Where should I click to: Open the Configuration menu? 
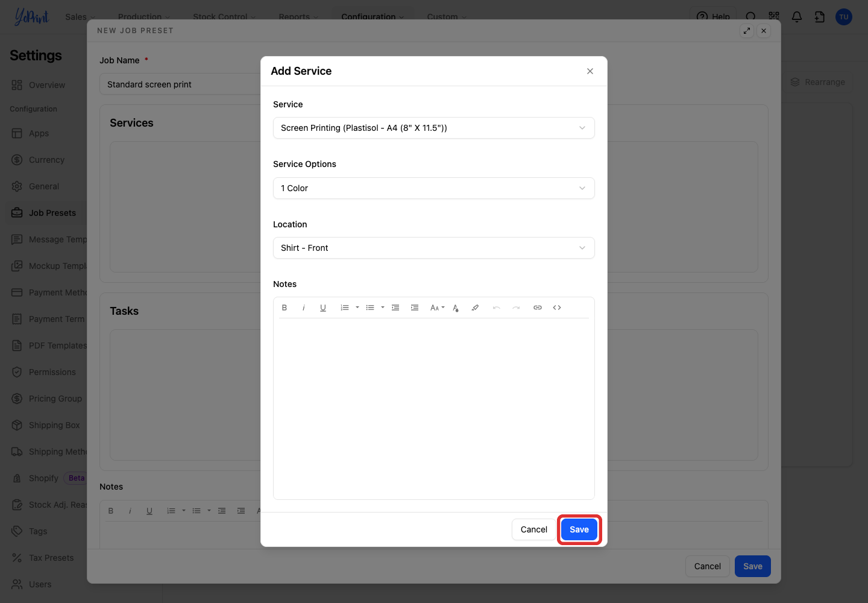point(373,17)
